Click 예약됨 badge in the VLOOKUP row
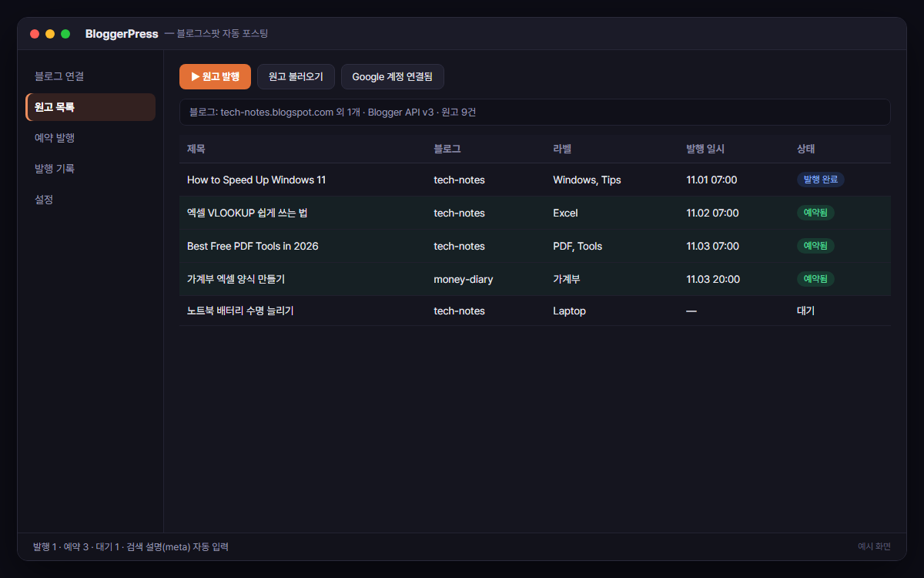This screenshot has width=924, height=578. 815,213
